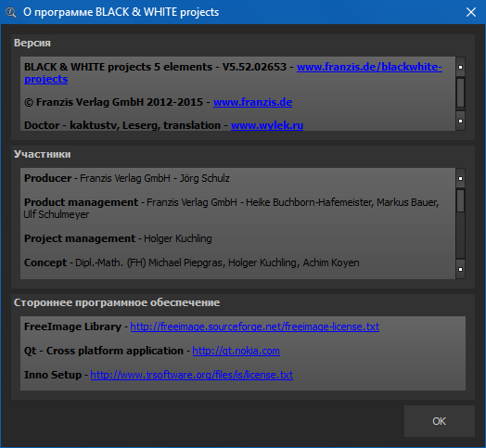This screenshot has width=486, height=448.
Task: Click scroll-down arrow in Участники box
Action: tap(460, 269)
